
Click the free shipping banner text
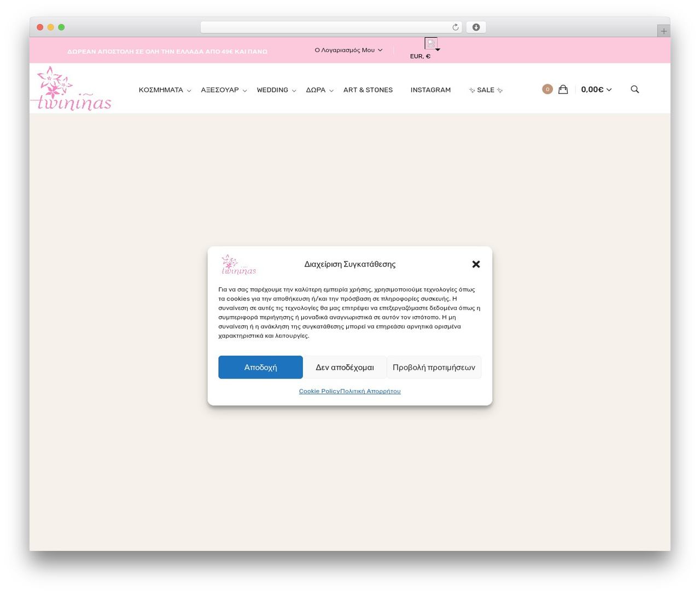[167, 51]
